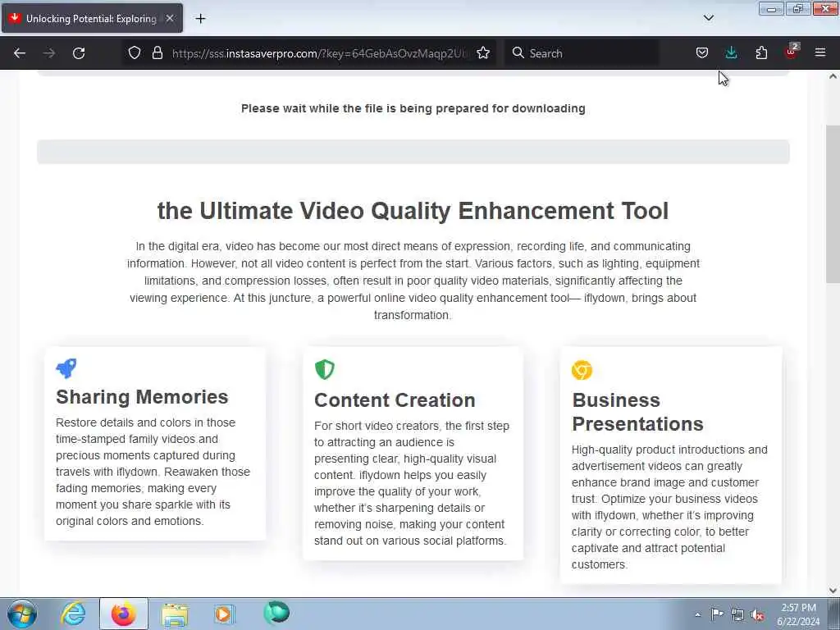List all tabs dropdown arrow
840x630 pixels.
click(x=709, y=18)
